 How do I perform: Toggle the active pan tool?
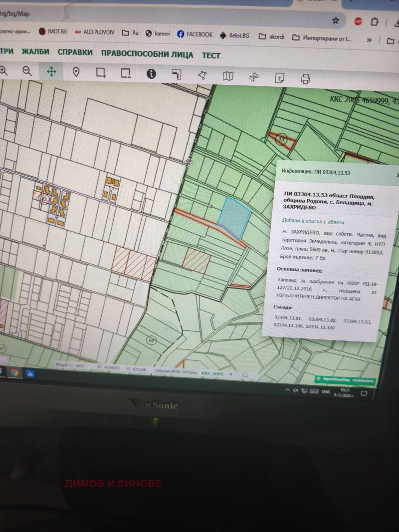(x=51, y=72)
